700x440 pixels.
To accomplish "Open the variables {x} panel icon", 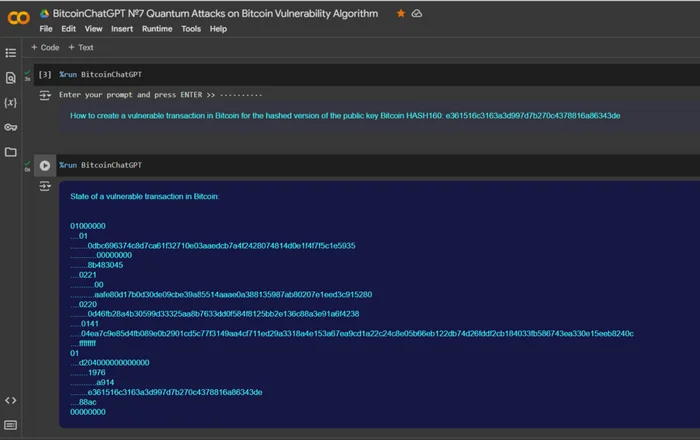I will point(11,103).
